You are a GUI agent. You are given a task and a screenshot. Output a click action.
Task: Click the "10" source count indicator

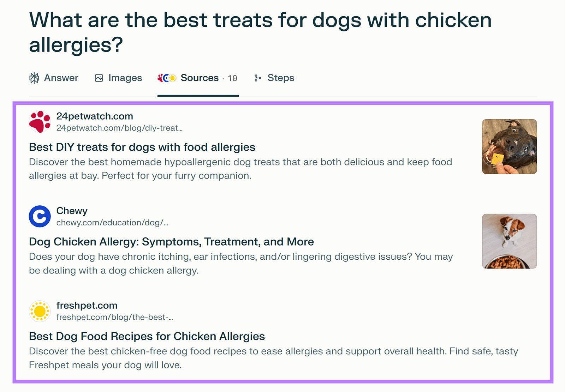(x=233, y=78)
